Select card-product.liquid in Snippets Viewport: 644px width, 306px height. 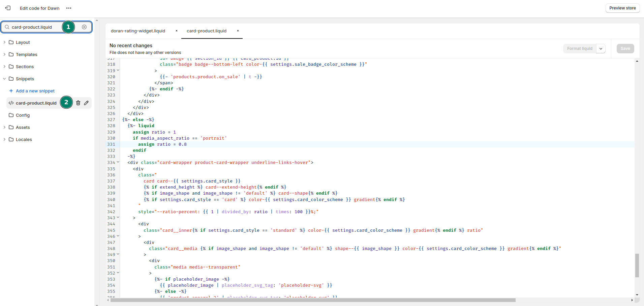point(36,103)
